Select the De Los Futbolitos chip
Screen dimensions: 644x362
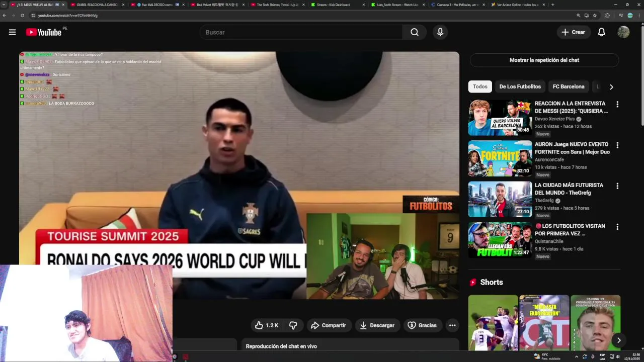click(520, 86)
